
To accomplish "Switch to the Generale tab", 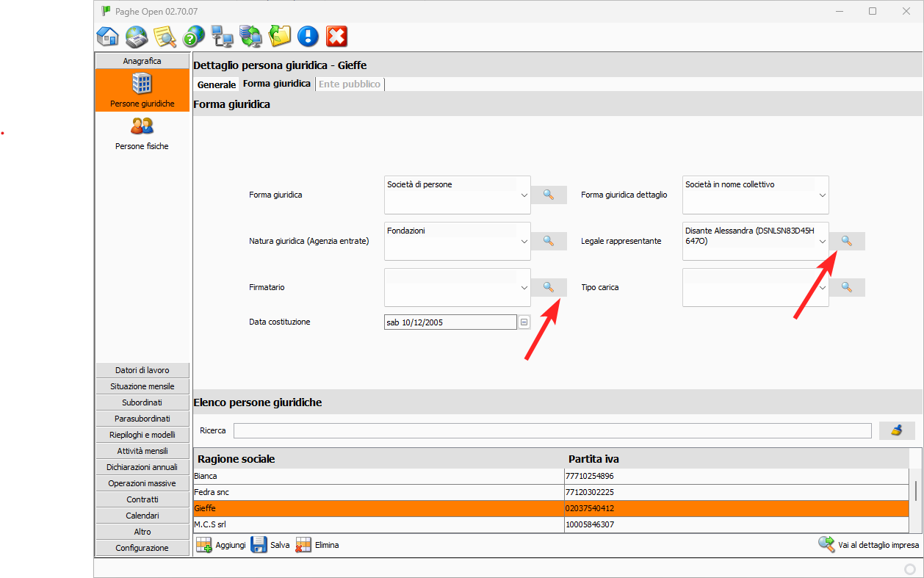I will point(217,84).
